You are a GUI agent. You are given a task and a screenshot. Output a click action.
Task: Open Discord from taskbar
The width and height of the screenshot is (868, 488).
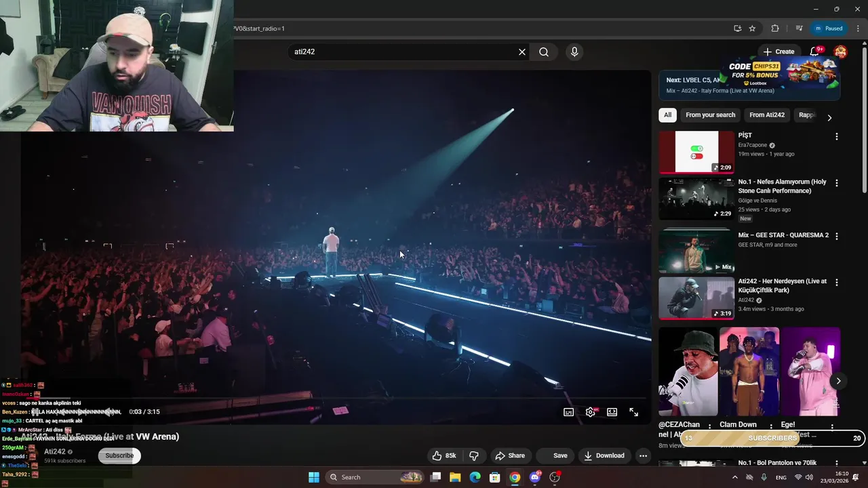(x=535, y=477)
